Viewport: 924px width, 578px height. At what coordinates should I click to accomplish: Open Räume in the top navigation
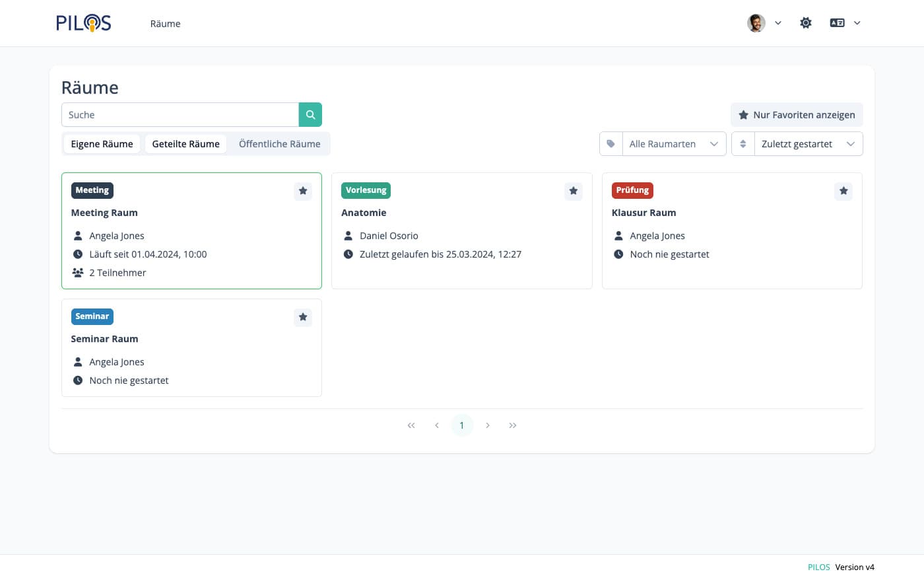pos(165,24)
